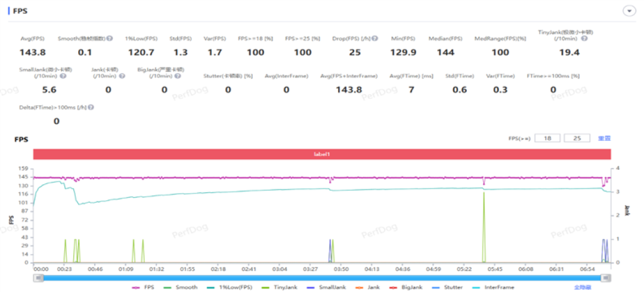Open help icon next to Jank (/10min)
This screenshot has height=292, width=644.
click(122, 76)
